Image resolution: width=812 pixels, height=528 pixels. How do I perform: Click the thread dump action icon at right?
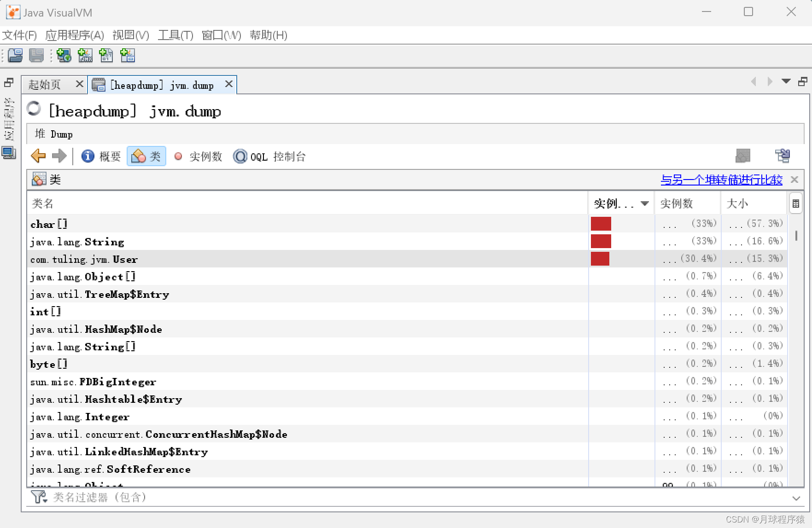pos(783,156)
